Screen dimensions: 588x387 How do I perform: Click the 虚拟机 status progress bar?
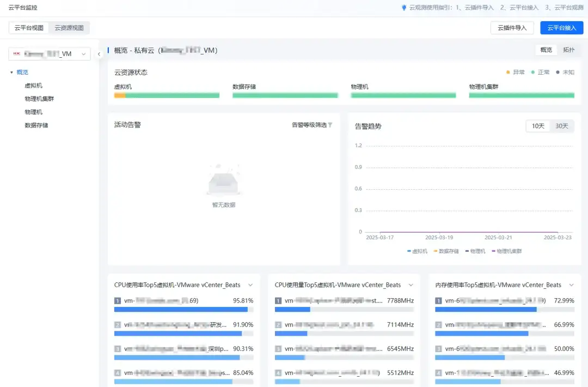click(x=167, y=95)
